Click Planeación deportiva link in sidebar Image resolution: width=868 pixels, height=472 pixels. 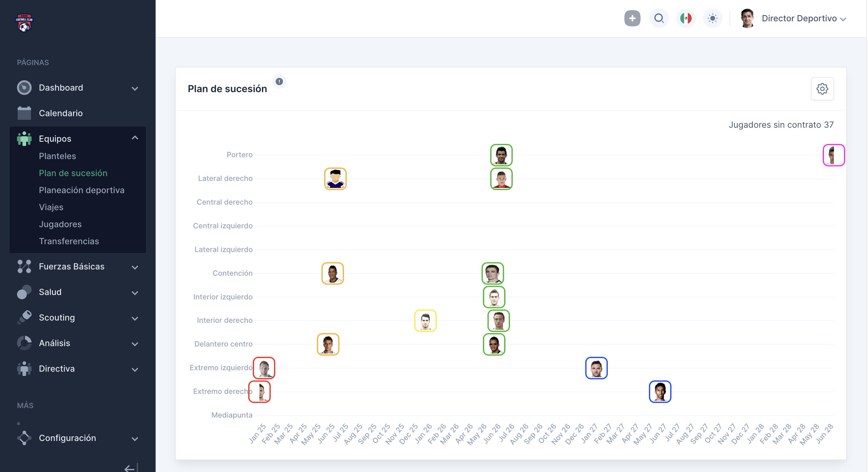click(82, 190)
